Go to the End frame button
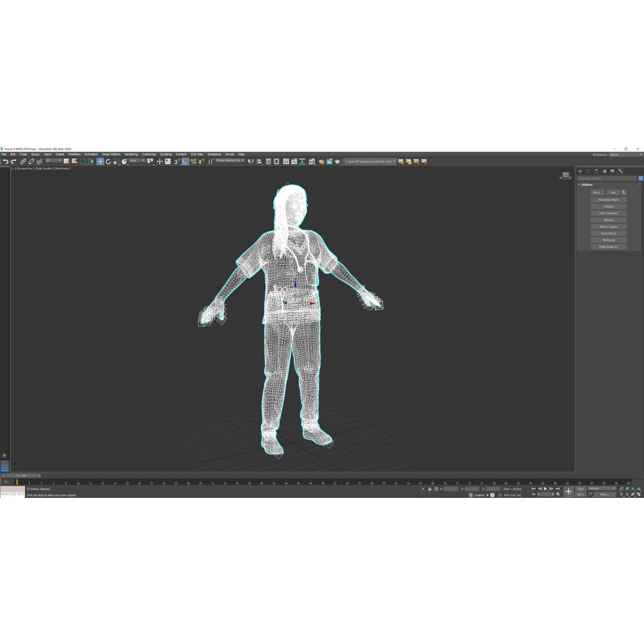 pyautogui.click(x=558, y=489)
